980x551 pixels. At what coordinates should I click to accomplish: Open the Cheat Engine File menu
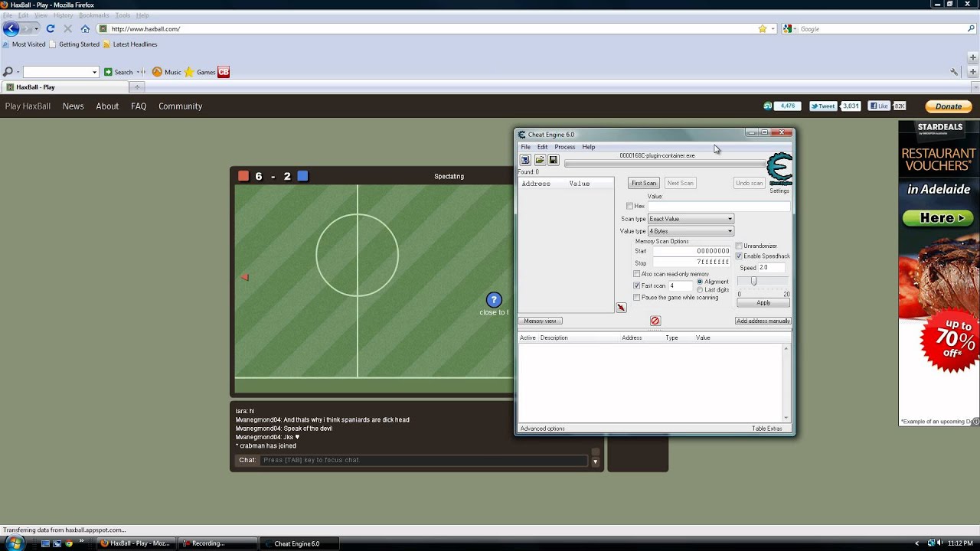525,147
